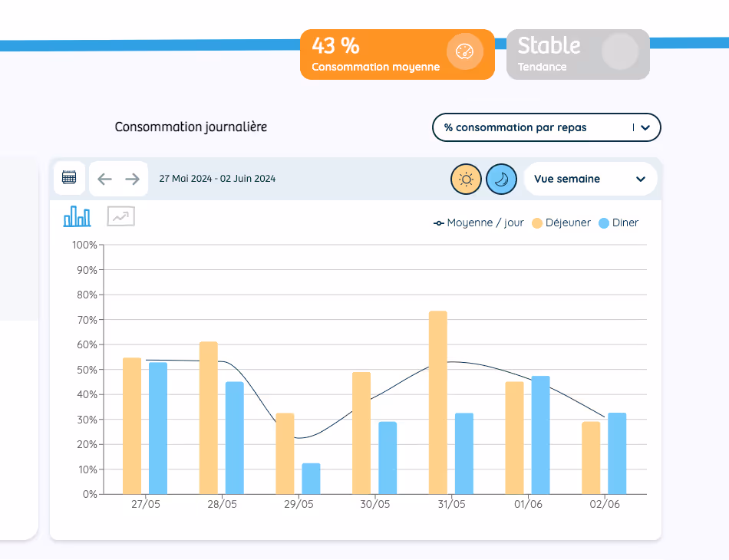
Task: Select the bar chart view icon
Action: (78, 217)
